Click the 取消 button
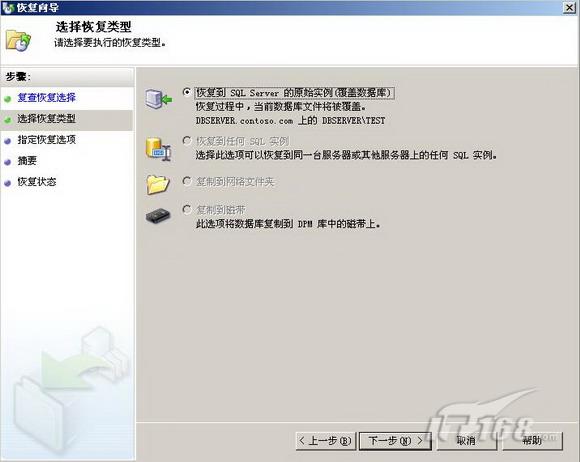The image size is (580, 462). [x=466, y=441]
